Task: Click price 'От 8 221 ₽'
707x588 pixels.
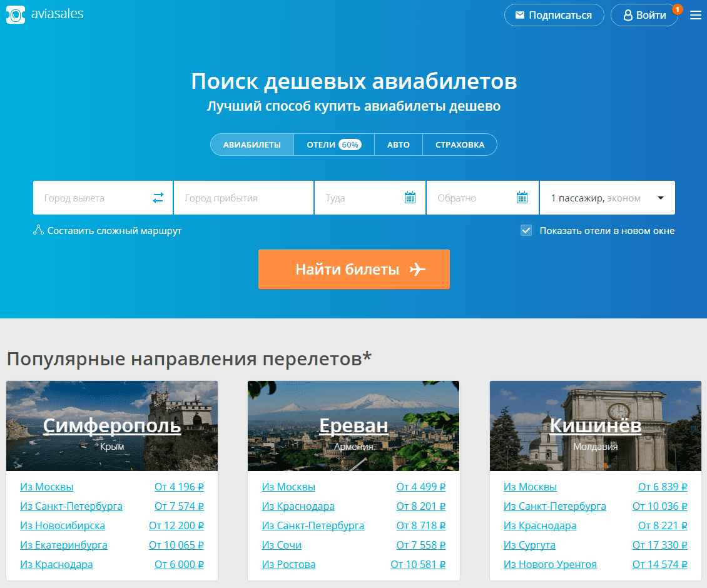Action: 663,526
